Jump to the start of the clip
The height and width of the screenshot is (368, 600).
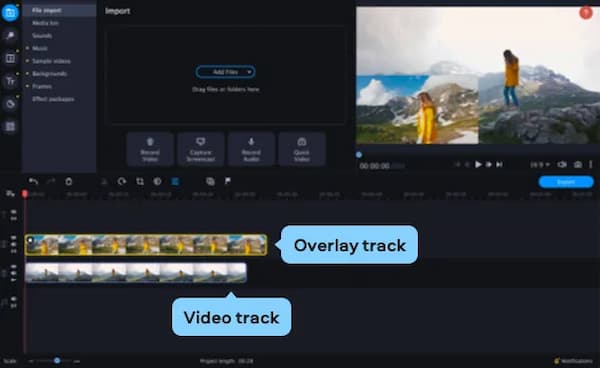click(x=457, y=164)
